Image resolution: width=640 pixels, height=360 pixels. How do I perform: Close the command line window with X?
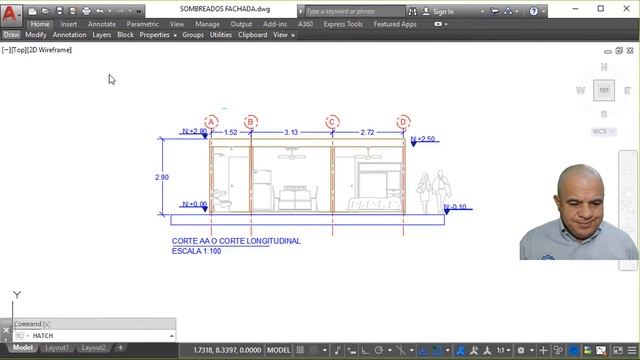pos(6,330)
